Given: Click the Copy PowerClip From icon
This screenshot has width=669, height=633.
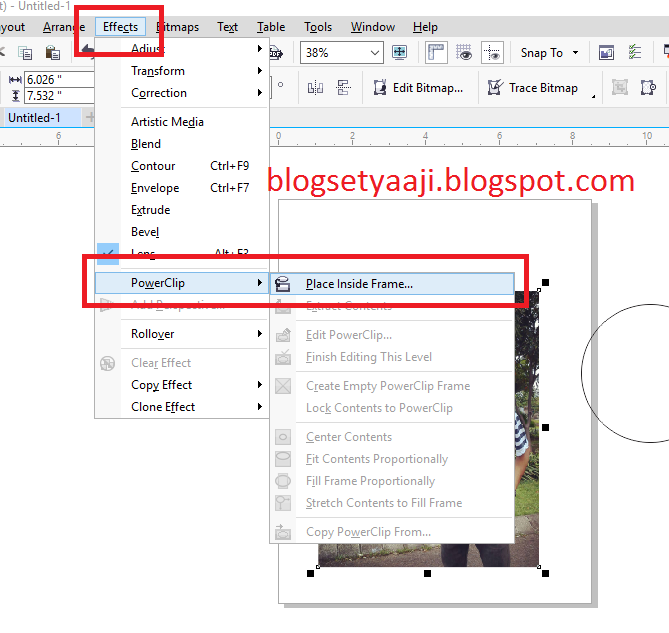Looking at the screenshot, I should tap(283, 532).
